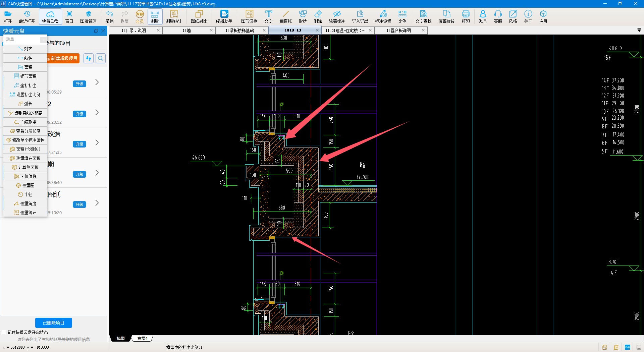Open 图形识别 shape recognition

click(249, 16)
